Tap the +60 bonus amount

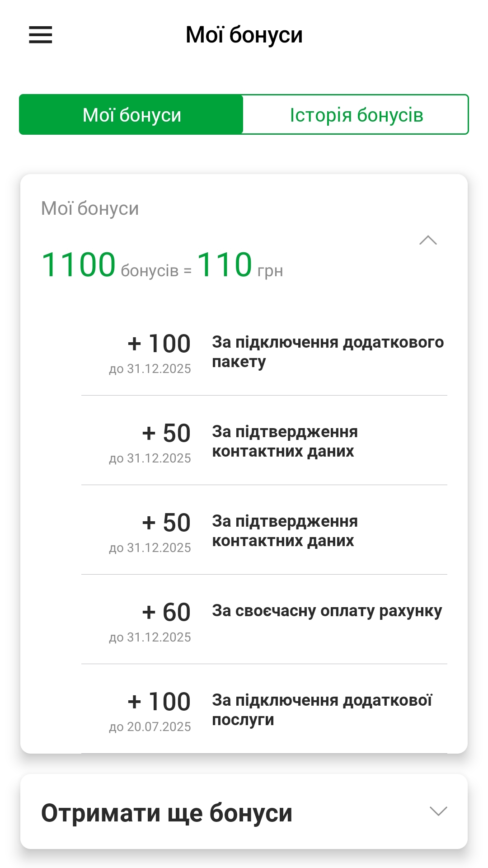coord(166,612)
